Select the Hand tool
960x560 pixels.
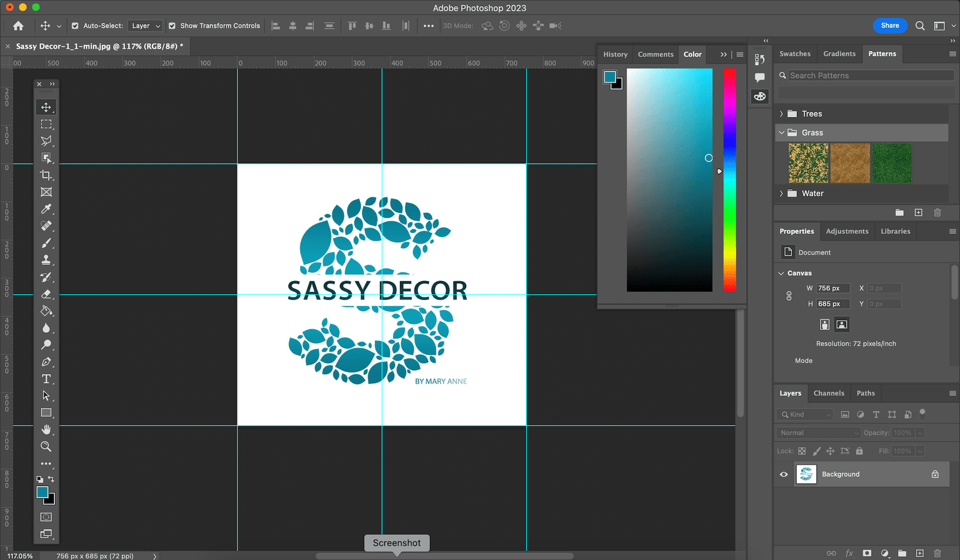(46, 430)
